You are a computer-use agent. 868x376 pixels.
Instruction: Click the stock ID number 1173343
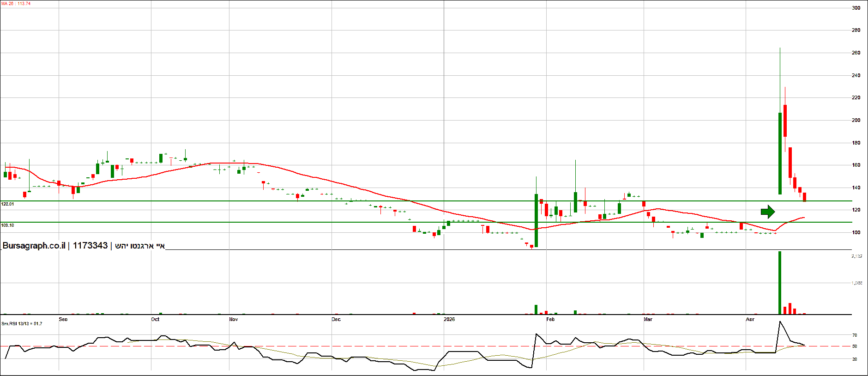pyautogui.click(x=90, y=246)
